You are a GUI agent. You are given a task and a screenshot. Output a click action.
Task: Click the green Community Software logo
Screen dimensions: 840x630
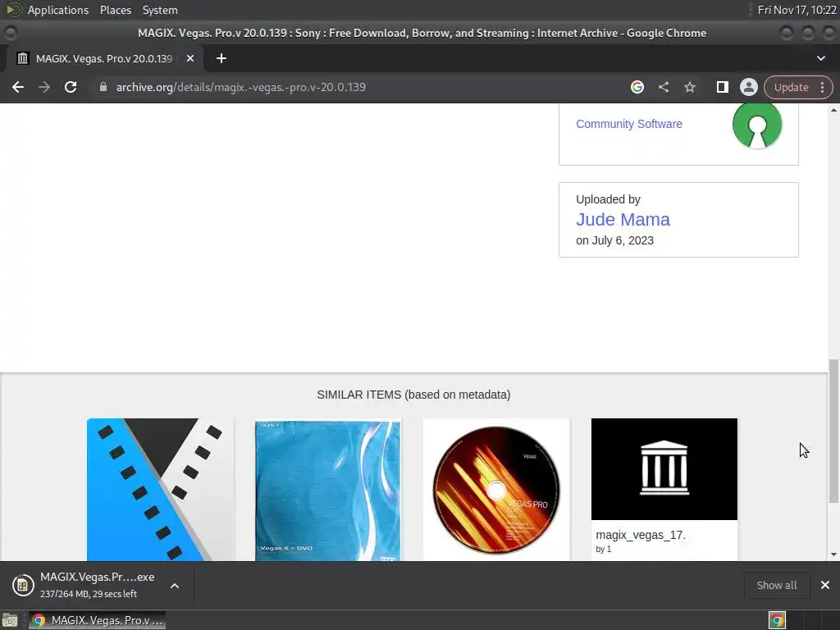click(x=757, y=126)
